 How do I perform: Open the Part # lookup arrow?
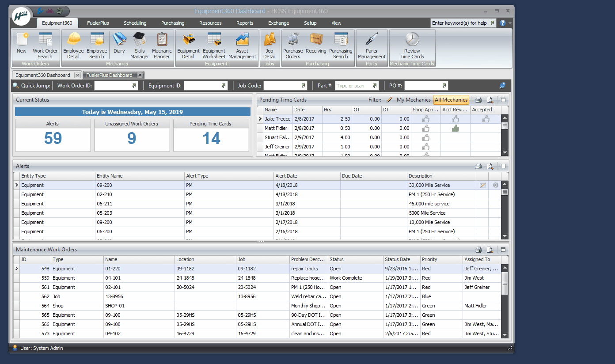click(375, 86)
